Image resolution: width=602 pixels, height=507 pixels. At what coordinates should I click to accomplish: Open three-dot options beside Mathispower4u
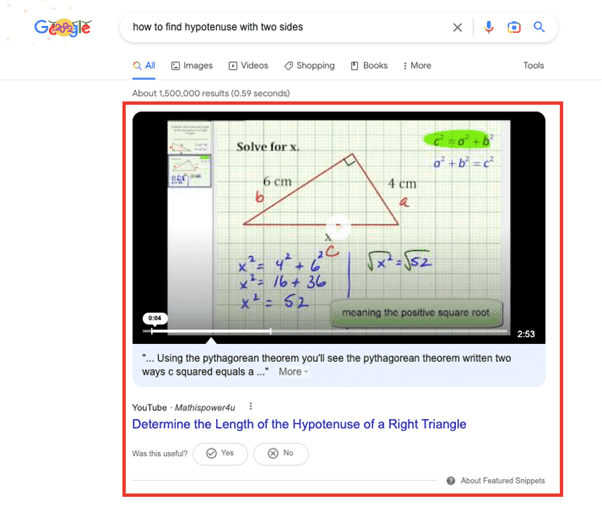(251, 406)
